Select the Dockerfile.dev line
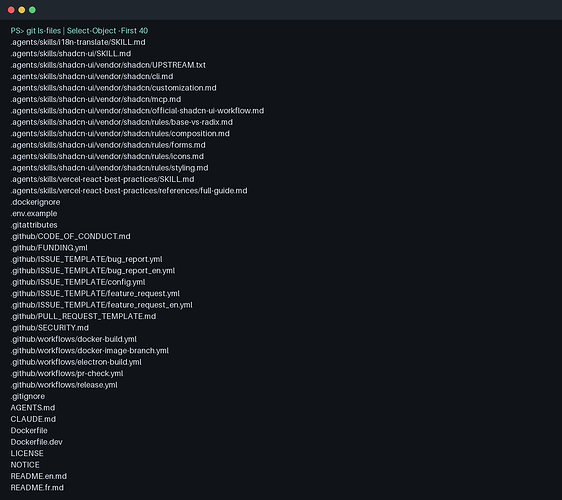Image resolution: width=562 pixels, height=500 pixels. [x=37, y=442]
